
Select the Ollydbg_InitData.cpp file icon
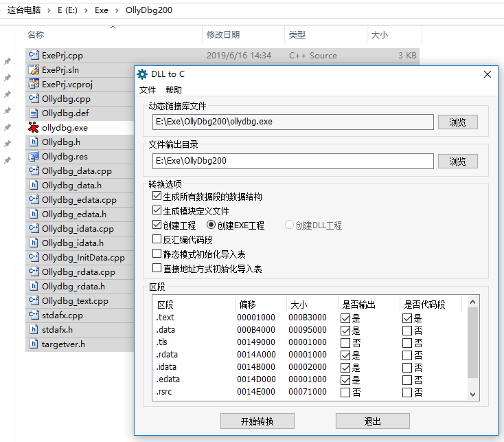34,258
